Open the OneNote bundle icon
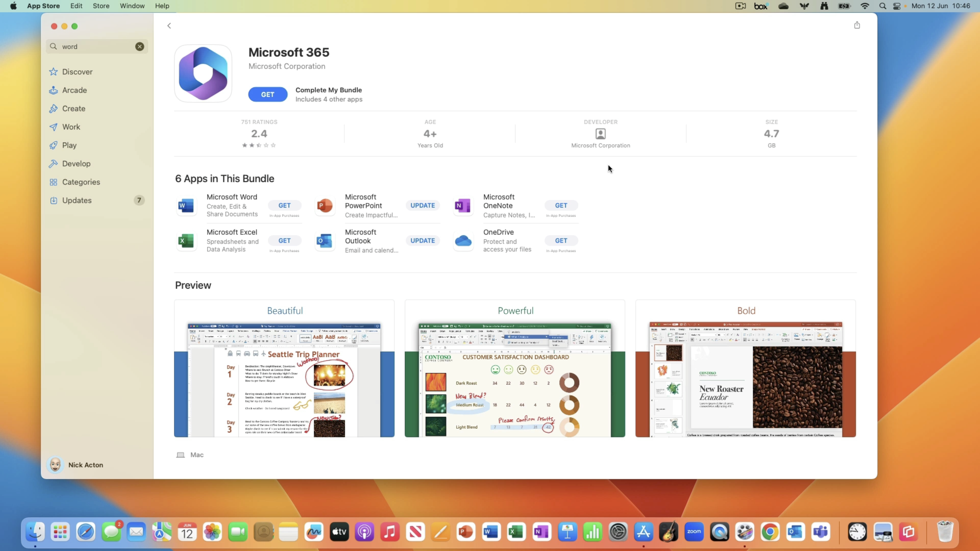 (463, 206)
